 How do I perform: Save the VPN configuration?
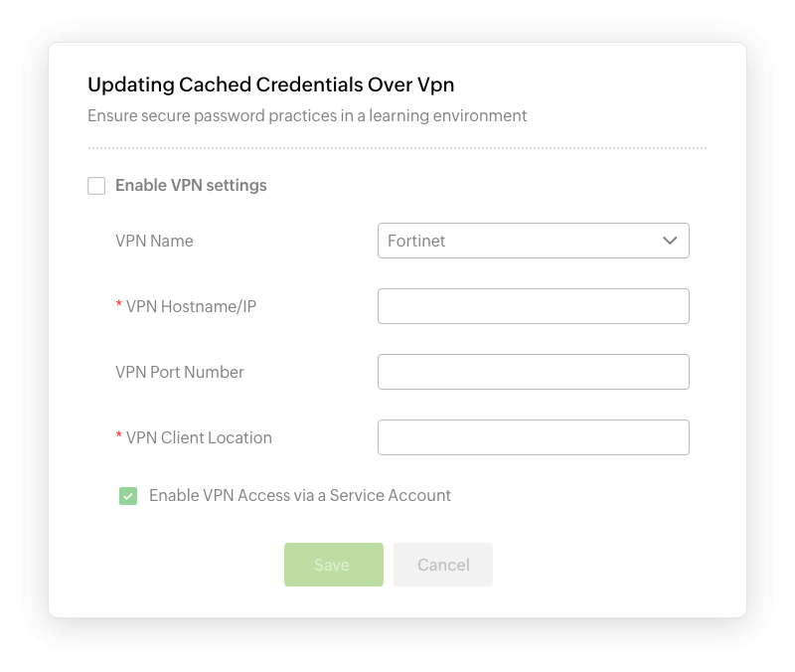pyautogui.click(x=334, y=565)
